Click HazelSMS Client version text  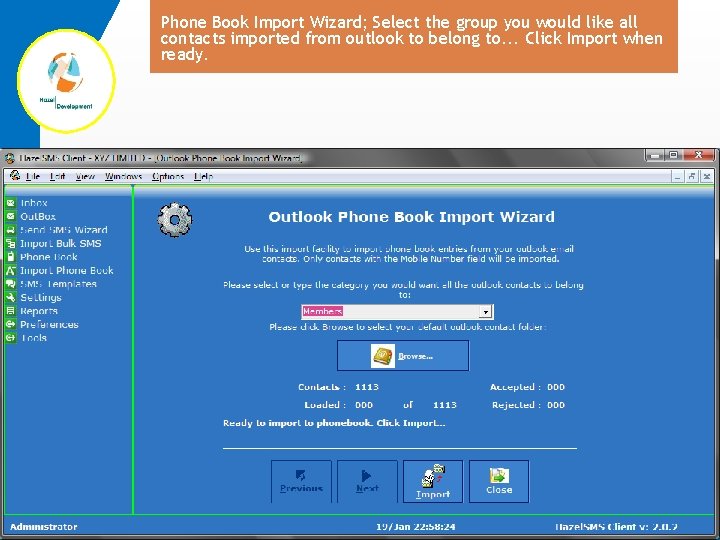coord(616,527)
